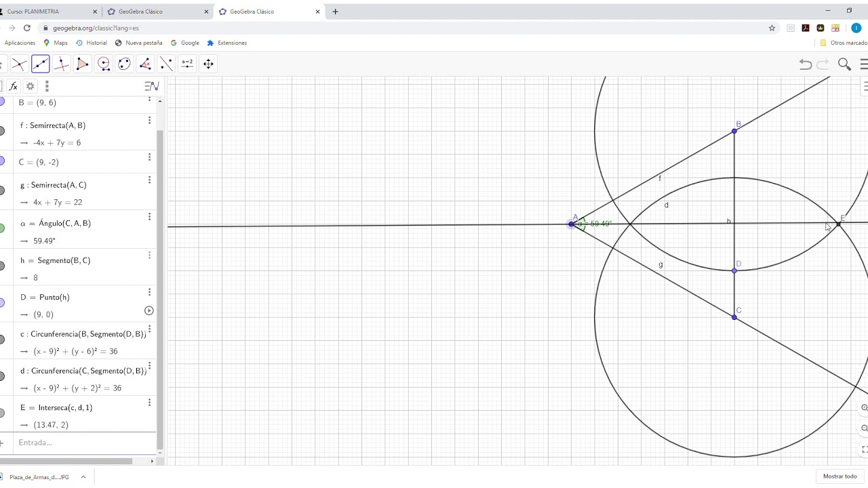Open the GeoGebra search magnifier

click(x=844, y=64)
